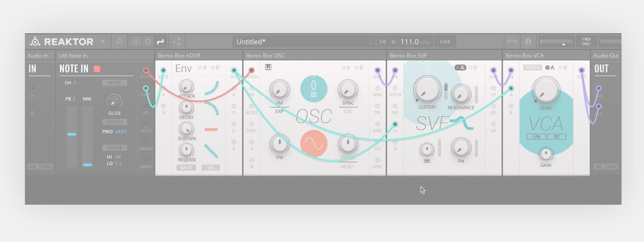Click the MUTE button in Note In
This screenshot has height=242, width=644.
click(x=115, y=83)
